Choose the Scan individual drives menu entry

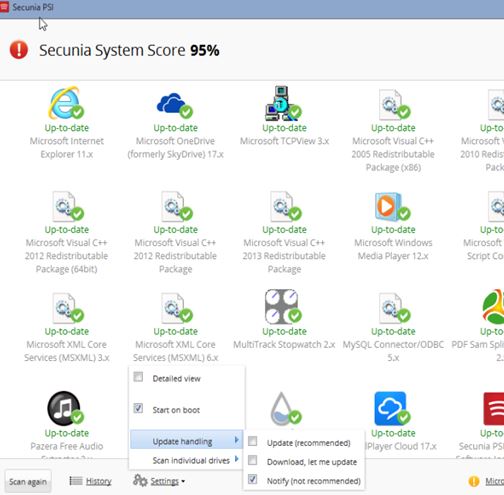tap(186, 460)
